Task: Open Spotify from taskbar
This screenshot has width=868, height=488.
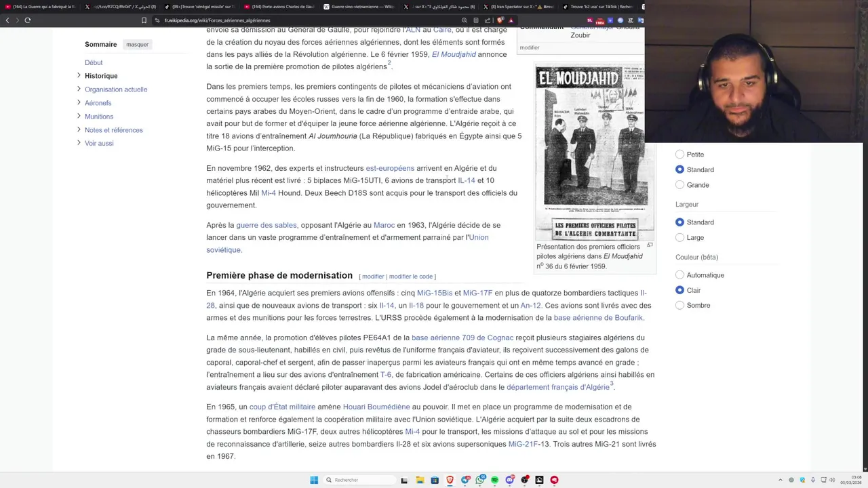Action: pos(494,480)
